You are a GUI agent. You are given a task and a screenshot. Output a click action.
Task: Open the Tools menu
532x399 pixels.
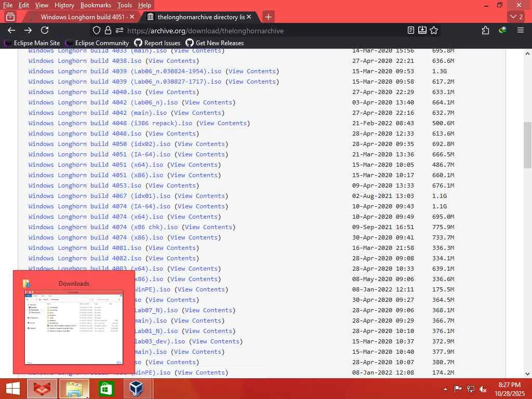click(x=125, y=5)
